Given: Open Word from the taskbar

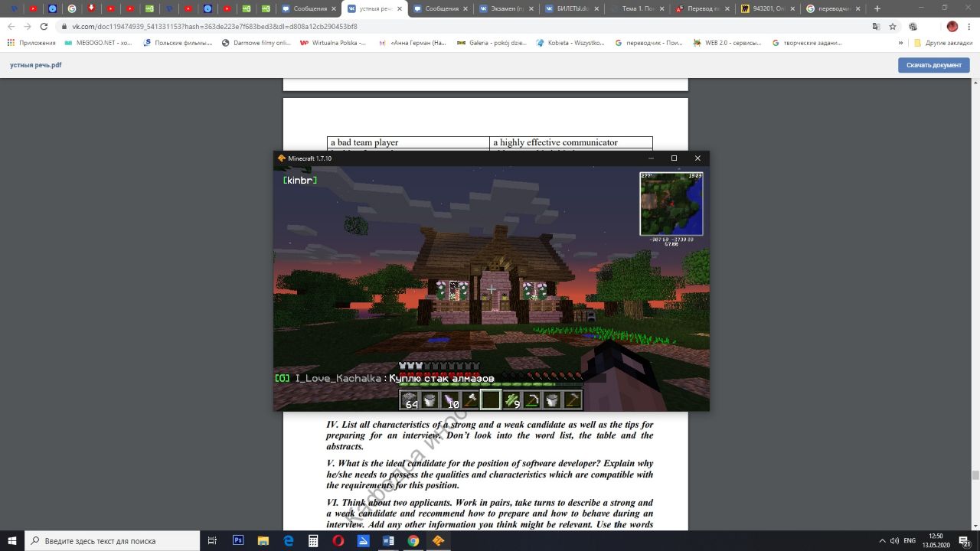Looking at the screenshot, I should pyautogui.click(x=388, y=540).
